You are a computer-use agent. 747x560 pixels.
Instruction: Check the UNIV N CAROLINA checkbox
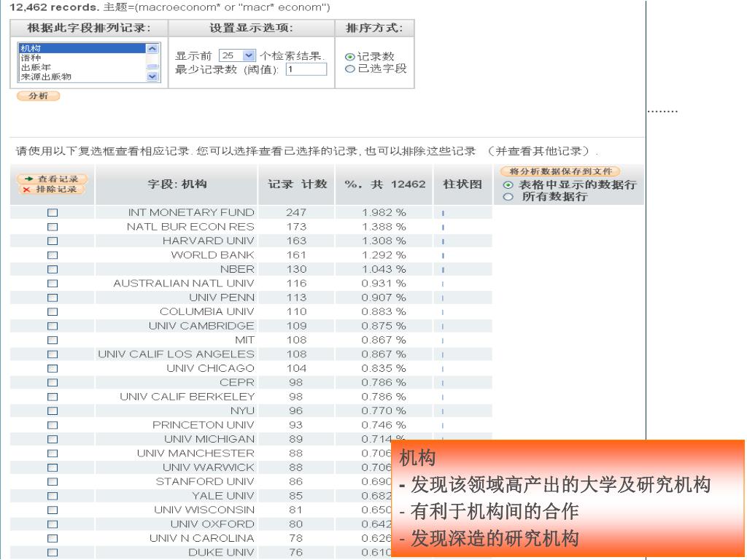[x=53, y=538]
